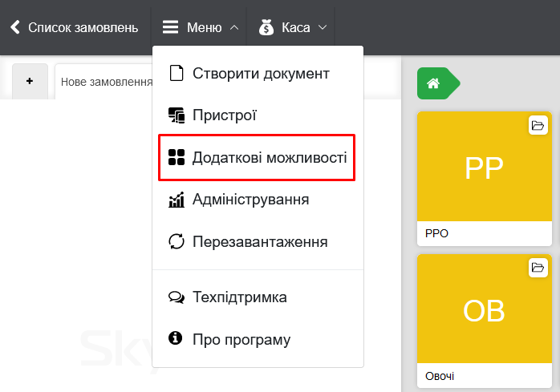Click the green home icon
Screen dimensions: 560x392
(x=434, y=83)
